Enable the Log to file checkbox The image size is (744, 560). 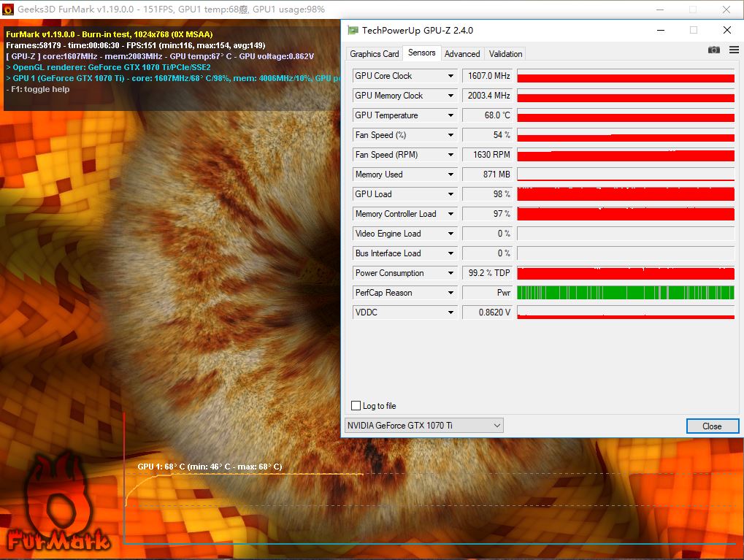click(356, 406)
